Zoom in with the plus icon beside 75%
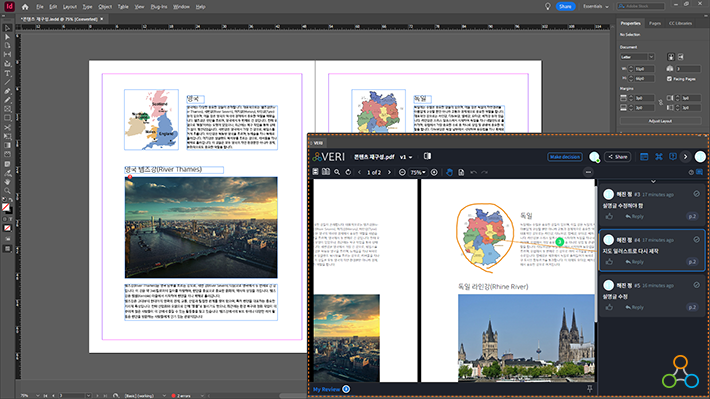This screenshot has width=710, height=399. 434,172
